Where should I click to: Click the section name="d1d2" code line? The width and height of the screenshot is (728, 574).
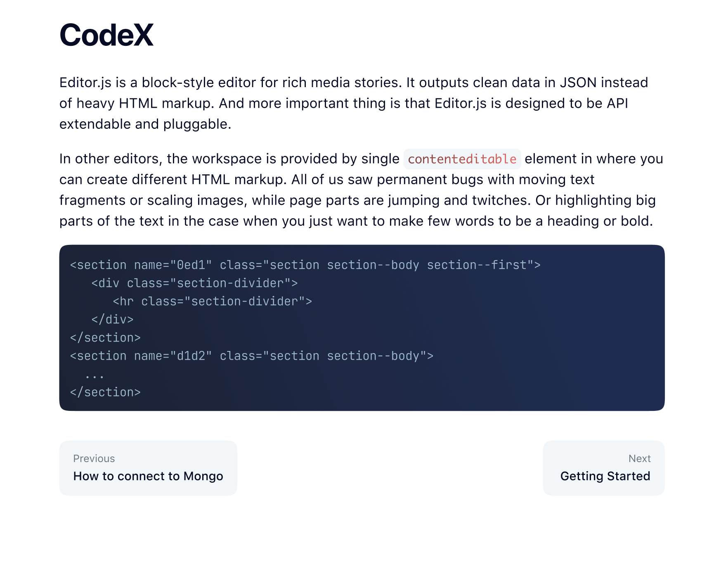252,356
